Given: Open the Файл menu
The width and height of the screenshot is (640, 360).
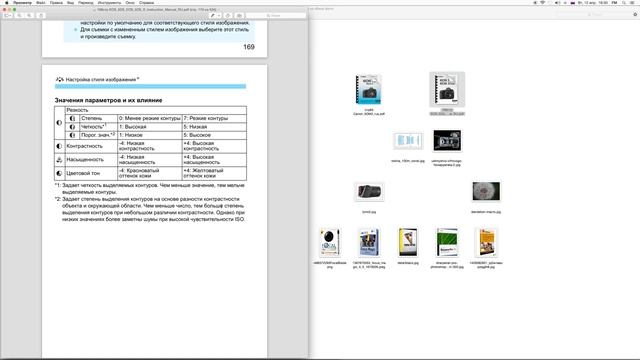Looking at the screenshot, I should point(40,2).
